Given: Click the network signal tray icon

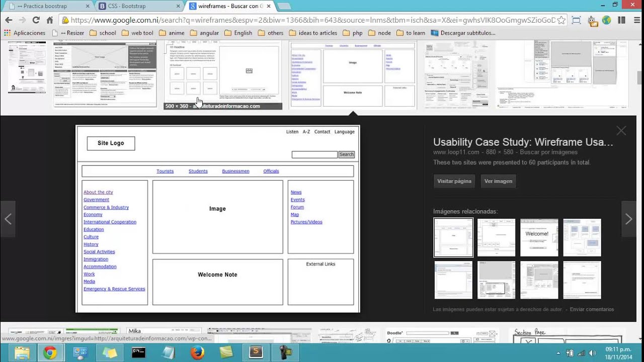Looking at the screenshot, I should tap(581, 353).
